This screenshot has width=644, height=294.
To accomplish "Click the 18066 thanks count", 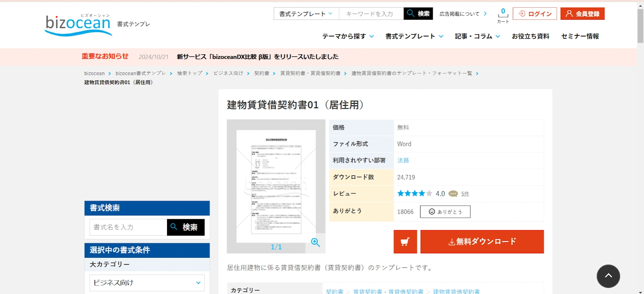I will pyautogui.click(x=405, y=212).
